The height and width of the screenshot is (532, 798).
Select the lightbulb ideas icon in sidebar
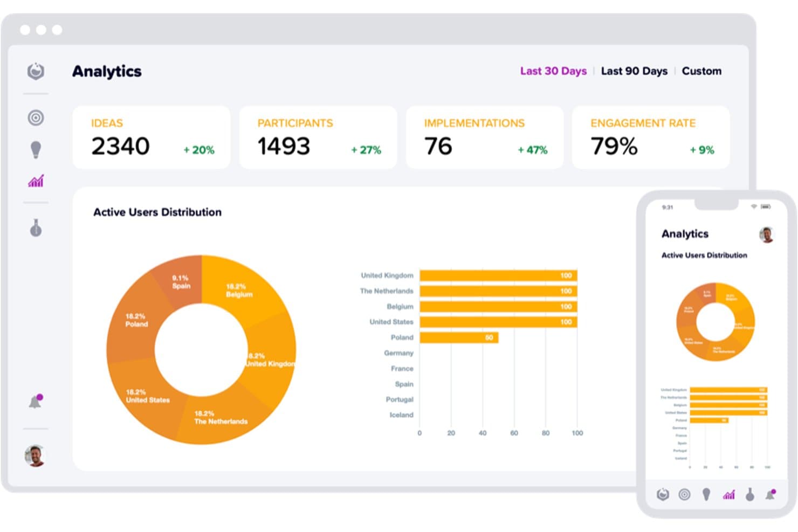click(36, 150)
